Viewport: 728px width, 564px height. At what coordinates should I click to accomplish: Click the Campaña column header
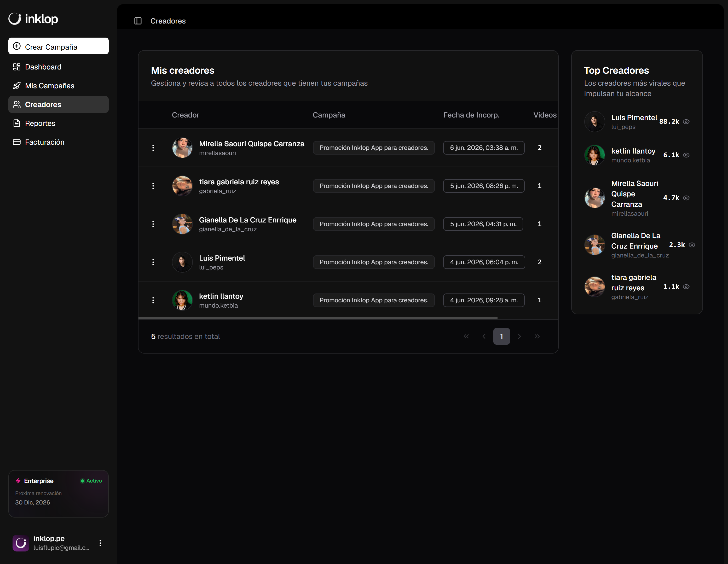click(329, 115)
